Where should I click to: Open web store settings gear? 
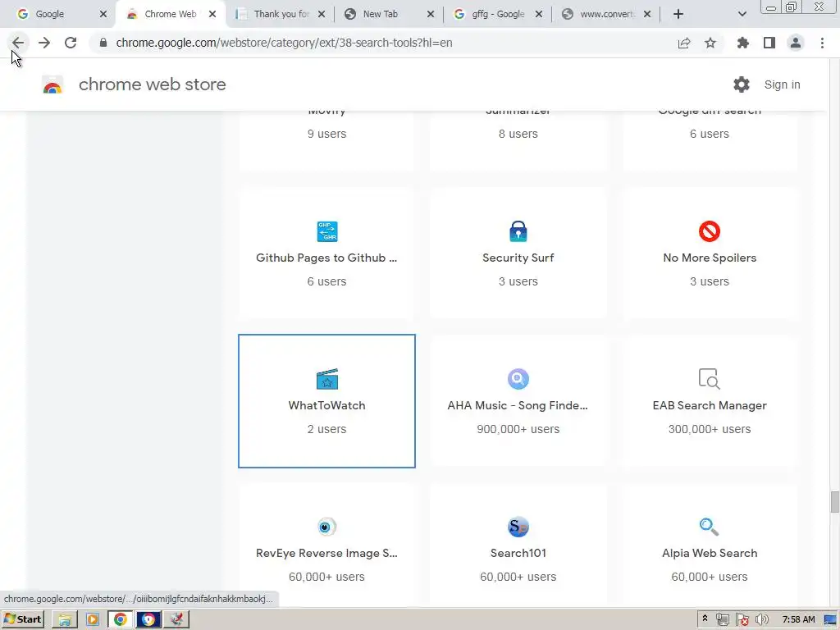tap(742, 84)
